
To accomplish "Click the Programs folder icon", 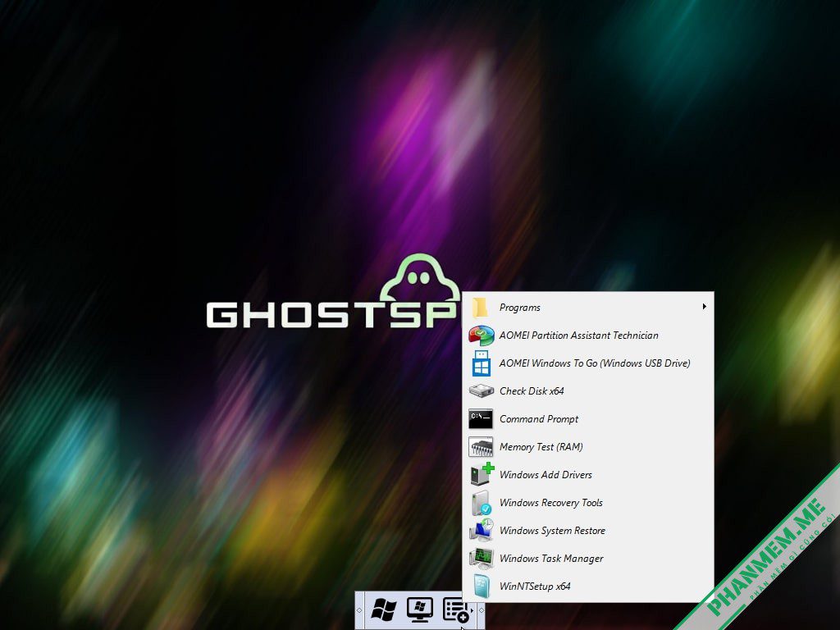I will tap(480, 308).
